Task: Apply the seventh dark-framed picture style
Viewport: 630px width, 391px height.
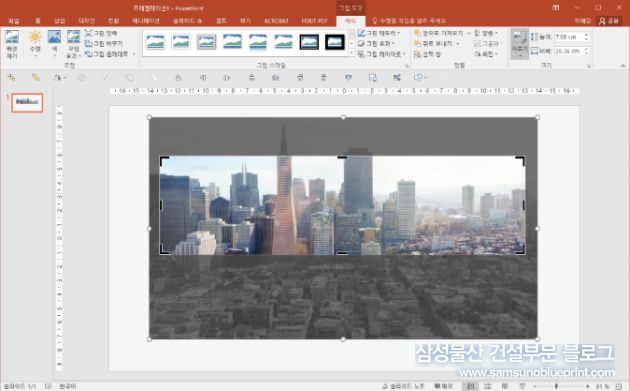Action: [309, 42]
